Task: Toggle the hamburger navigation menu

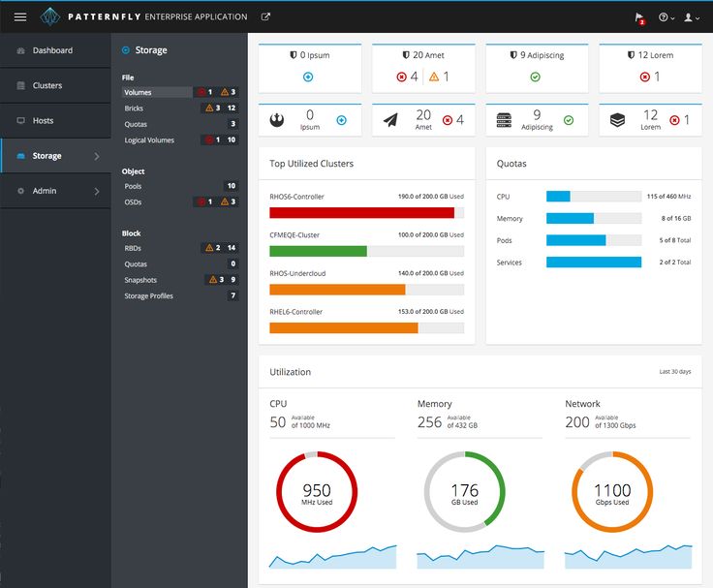Action: pos(20,16)
